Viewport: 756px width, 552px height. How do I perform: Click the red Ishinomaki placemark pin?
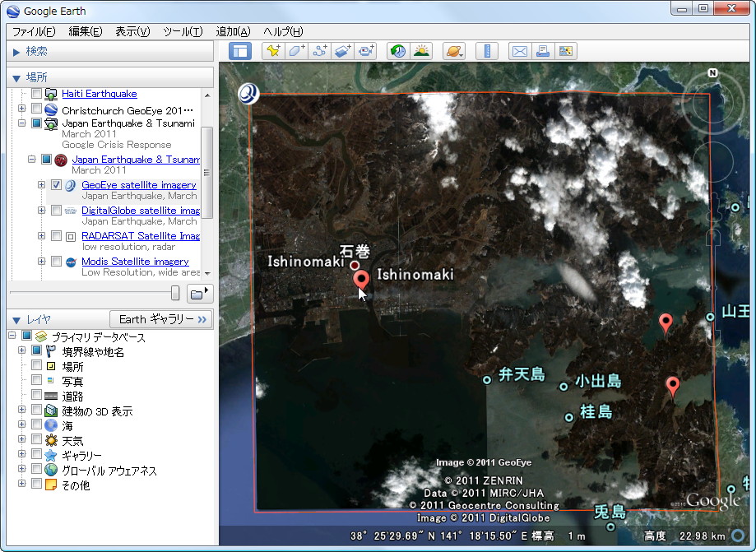361,280
